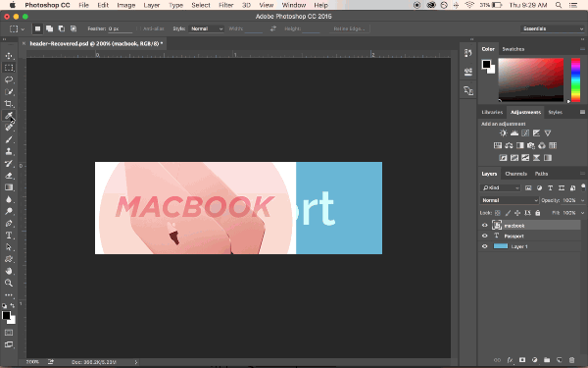Hide the Passport text layer
Screen dimensions: 588x368
pos(484,236)
